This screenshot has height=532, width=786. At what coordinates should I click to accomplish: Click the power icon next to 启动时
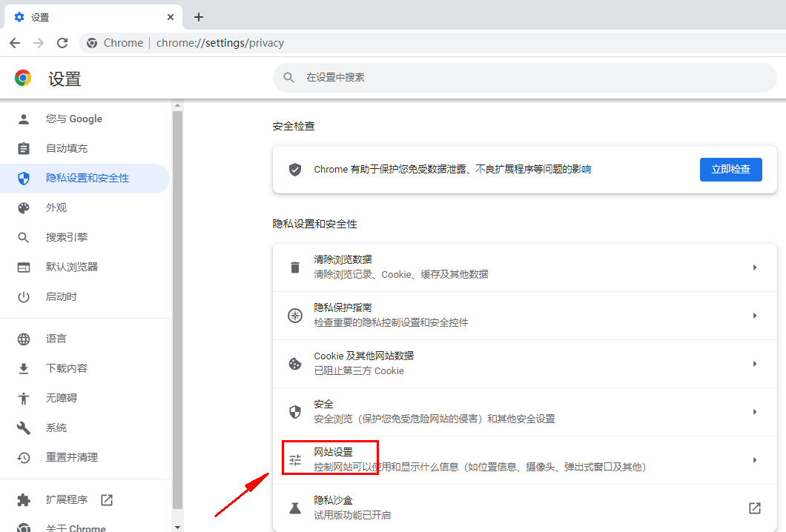tap(24, 297)
